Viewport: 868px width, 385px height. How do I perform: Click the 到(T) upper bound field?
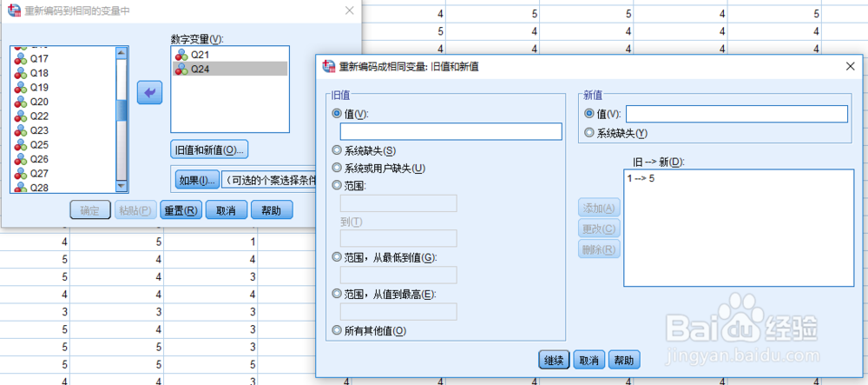398,238
